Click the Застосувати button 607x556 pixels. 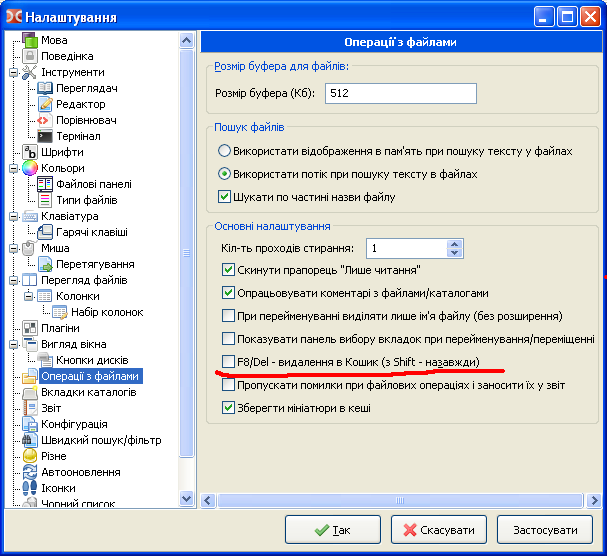point(545,530)
